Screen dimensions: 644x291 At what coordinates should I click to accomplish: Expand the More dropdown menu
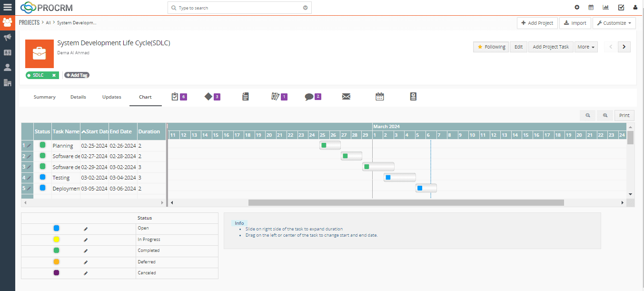586,47
